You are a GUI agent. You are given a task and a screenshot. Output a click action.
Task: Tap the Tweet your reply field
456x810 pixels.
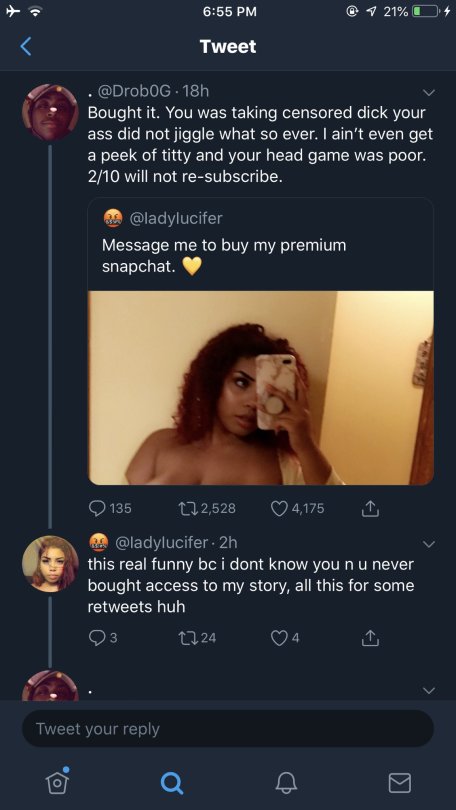tap(228, 728)
